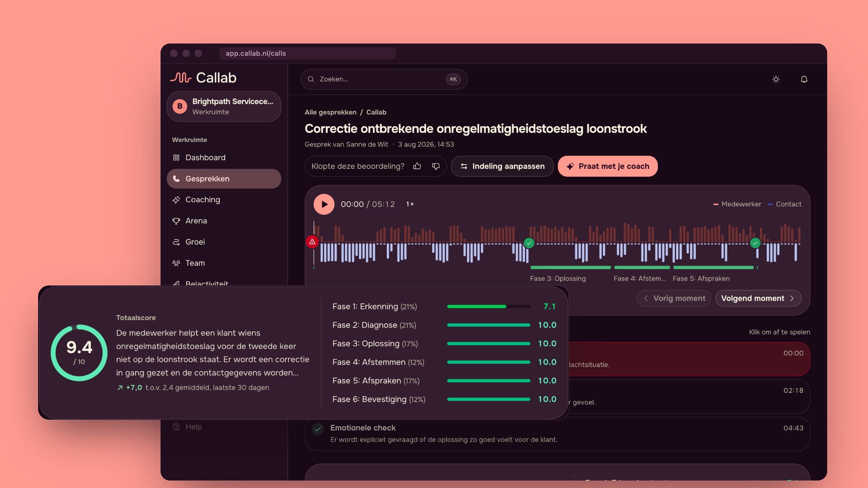Click the thumbs-up rating icon
This screenshot has height=488, width=868.
click(417, 166)
